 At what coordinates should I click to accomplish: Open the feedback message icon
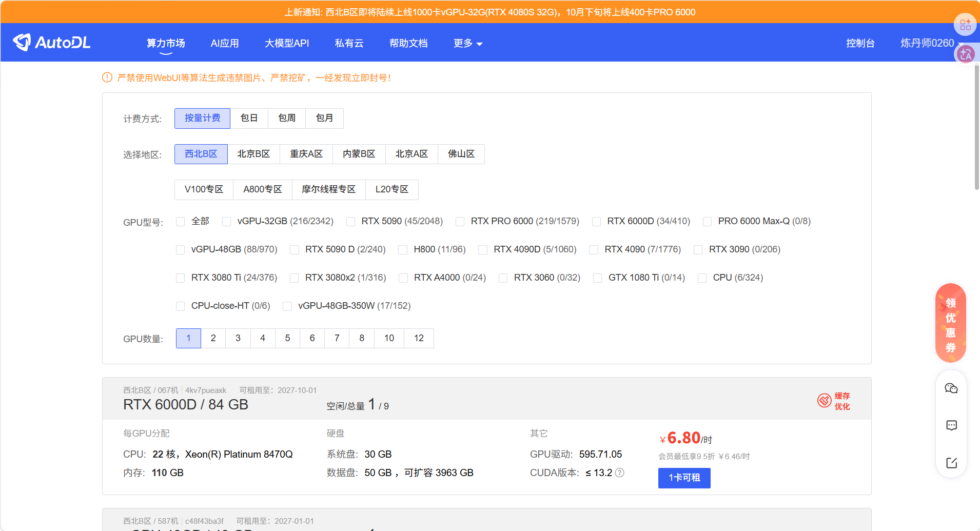tap(951, 425)
